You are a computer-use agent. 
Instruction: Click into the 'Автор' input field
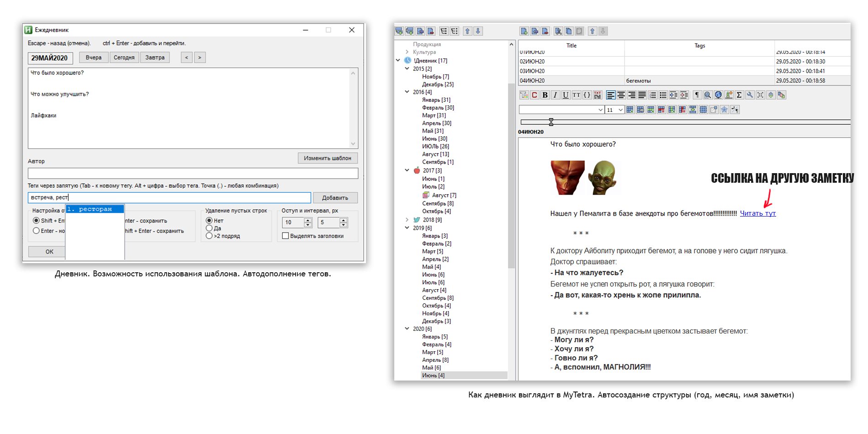(x=193, y=173)
